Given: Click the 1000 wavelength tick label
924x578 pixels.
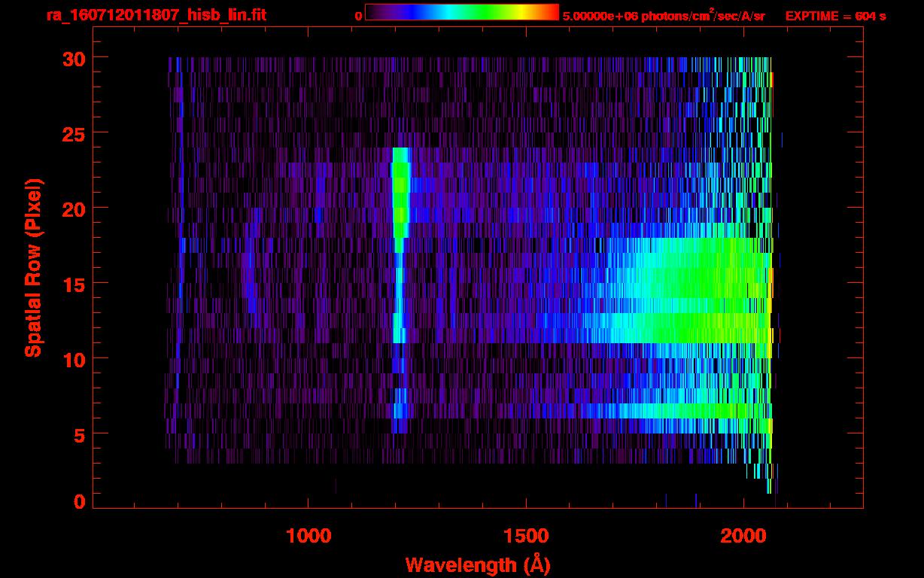Looking at the screenshot, I should click(309, 536).
